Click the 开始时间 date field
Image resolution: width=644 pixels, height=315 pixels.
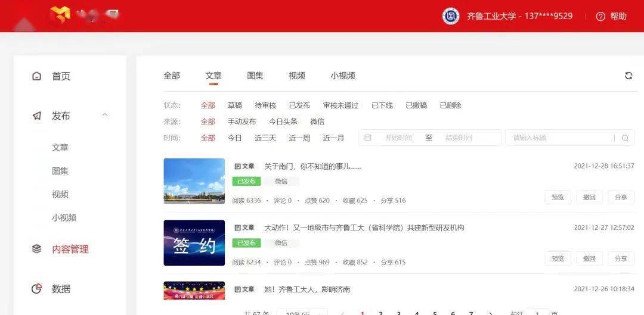coord(398,138)
